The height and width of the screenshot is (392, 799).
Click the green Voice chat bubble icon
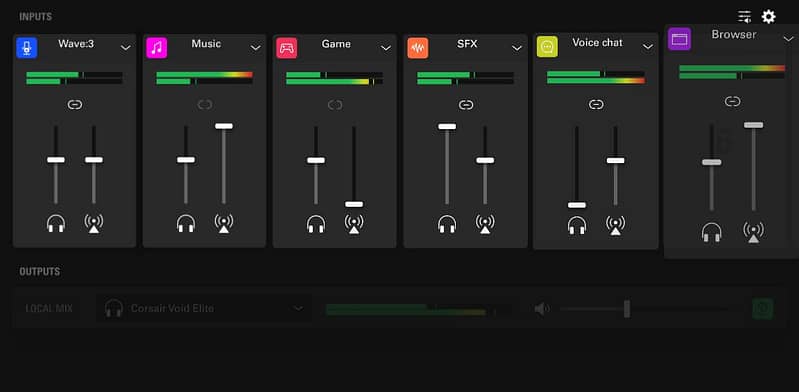coord(547,47)
